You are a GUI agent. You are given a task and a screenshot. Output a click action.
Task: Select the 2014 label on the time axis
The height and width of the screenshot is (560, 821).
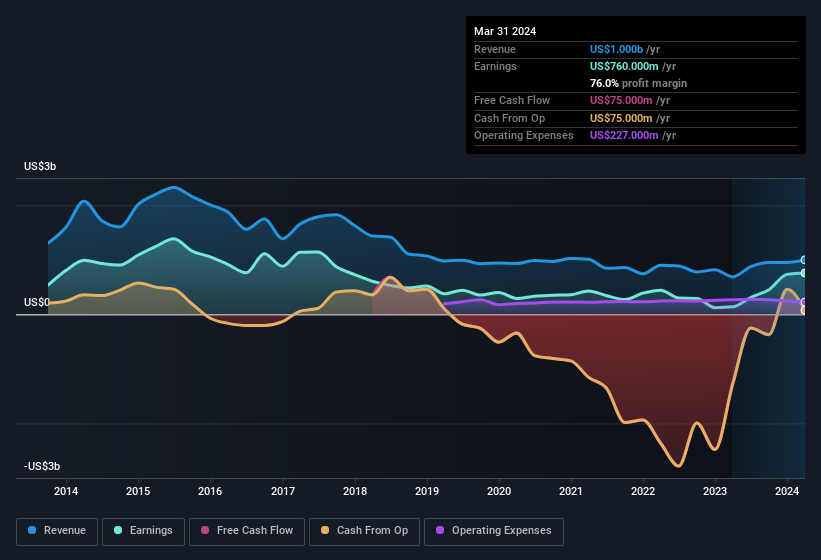click(x=66, y=491)
